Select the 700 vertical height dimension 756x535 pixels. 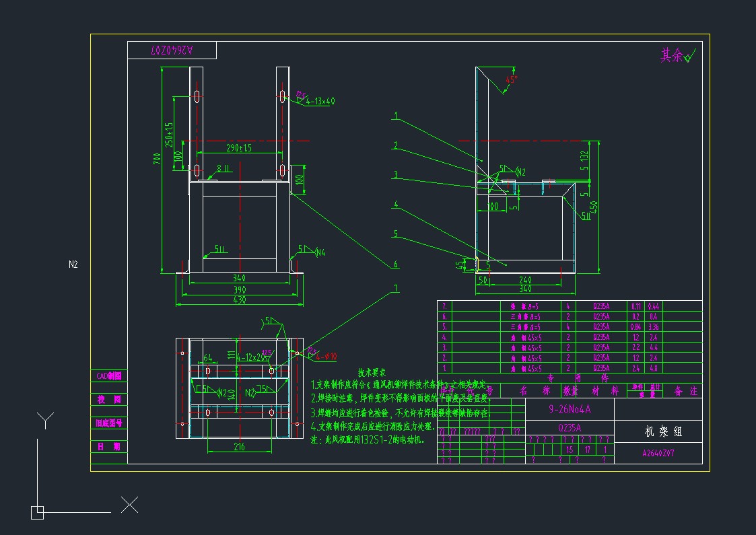(157, 159)
